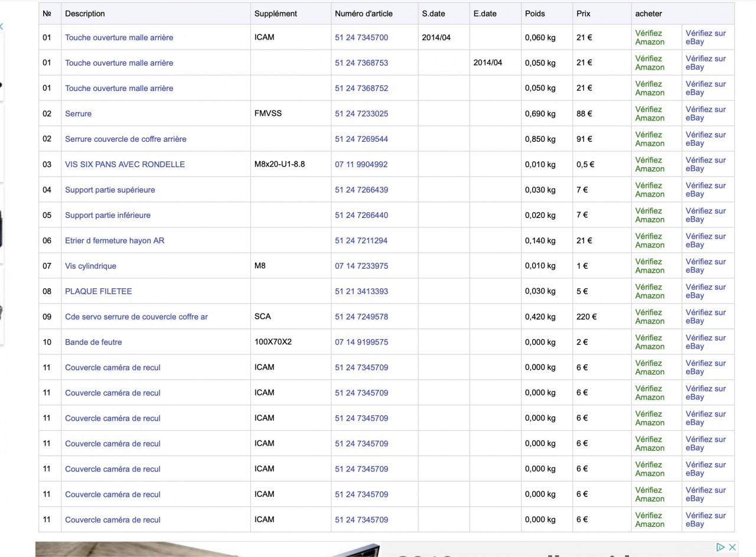Open Support partie supérieure link

(110, 190)
